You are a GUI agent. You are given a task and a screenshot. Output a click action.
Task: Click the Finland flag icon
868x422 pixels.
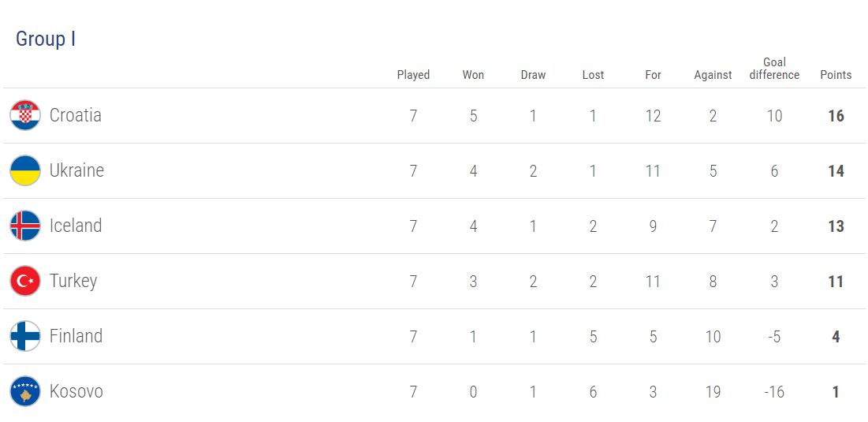click(25, 336)
